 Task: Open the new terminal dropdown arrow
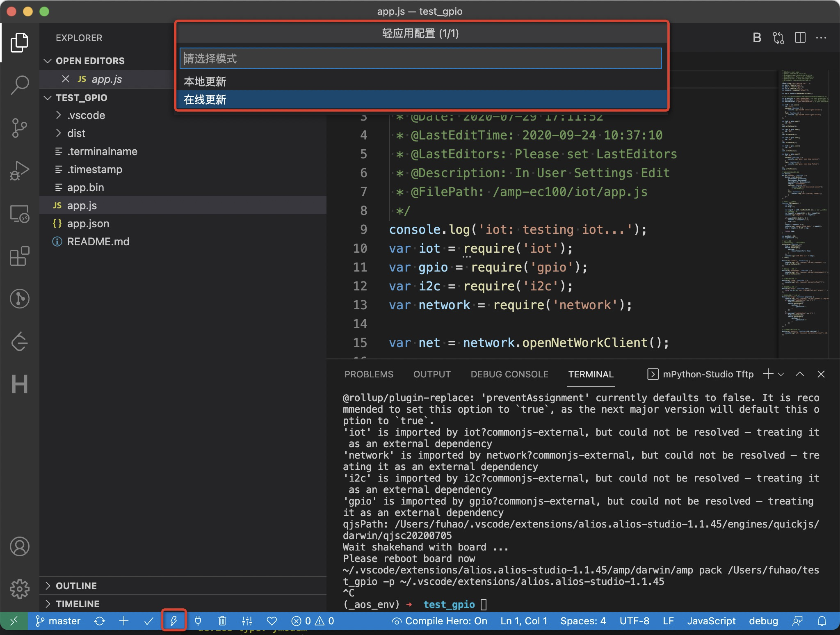[781, 374]
